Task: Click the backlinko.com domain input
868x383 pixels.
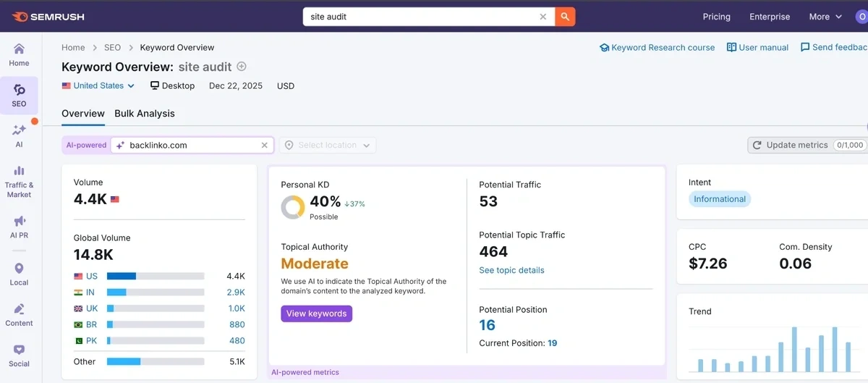Action: point(192,145)
